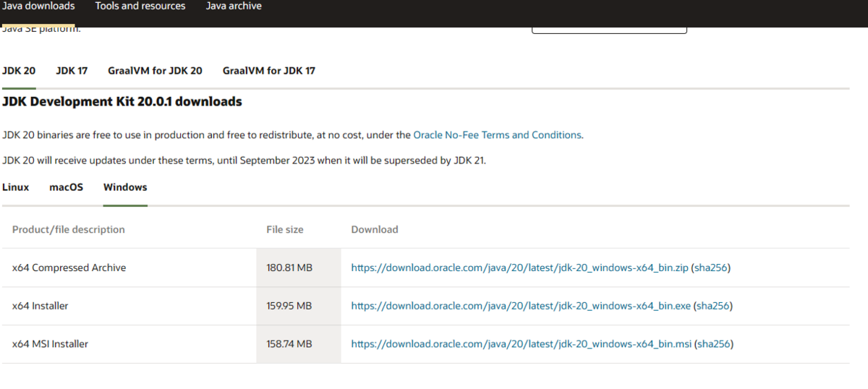Download jdk-20_windows-x64_bin.zip archive link
868x389 pixels.
pyautogui.click(x=519, y=268)
